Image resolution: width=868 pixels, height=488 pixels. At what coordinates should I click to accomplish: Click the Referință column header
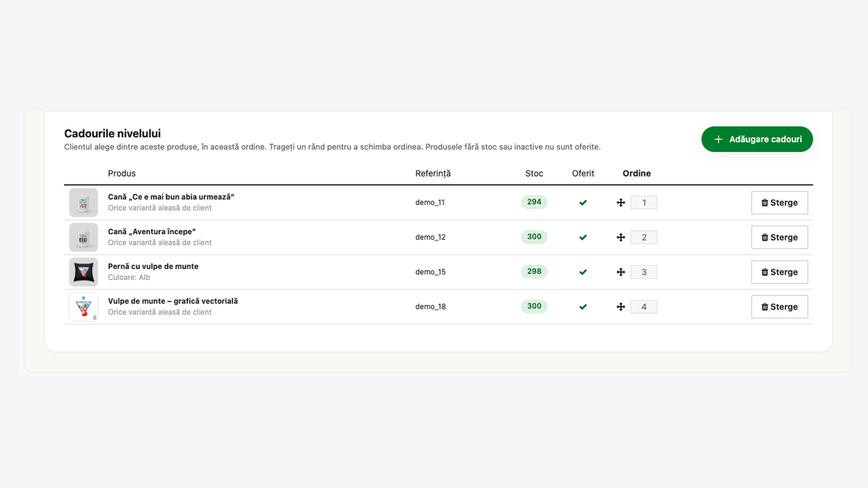pyautogui.click(x=433, y=173)
